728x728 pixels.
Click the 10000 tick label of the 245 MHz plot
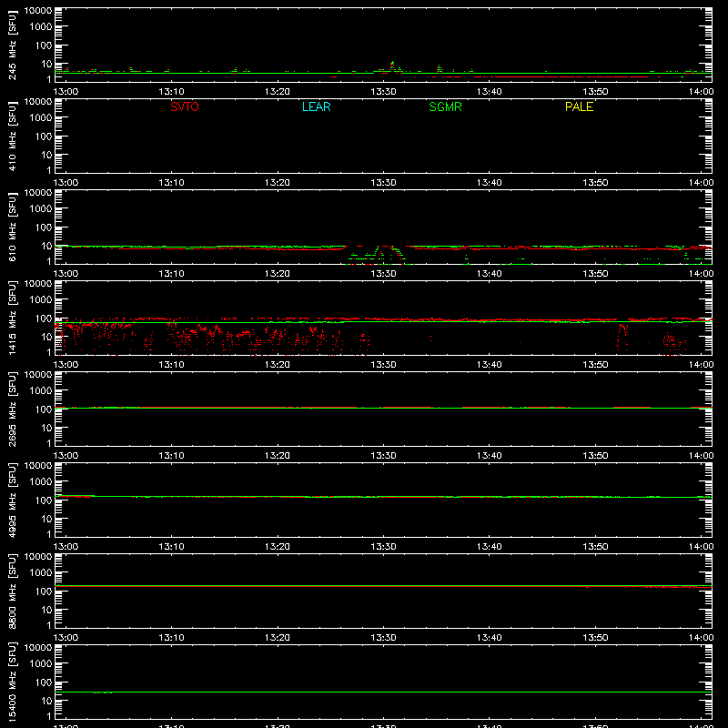point(38,11)
